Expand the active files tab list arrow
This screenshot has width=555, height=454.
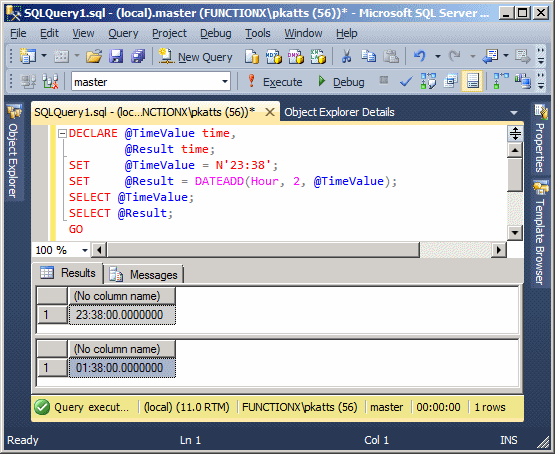pos(514,113)
